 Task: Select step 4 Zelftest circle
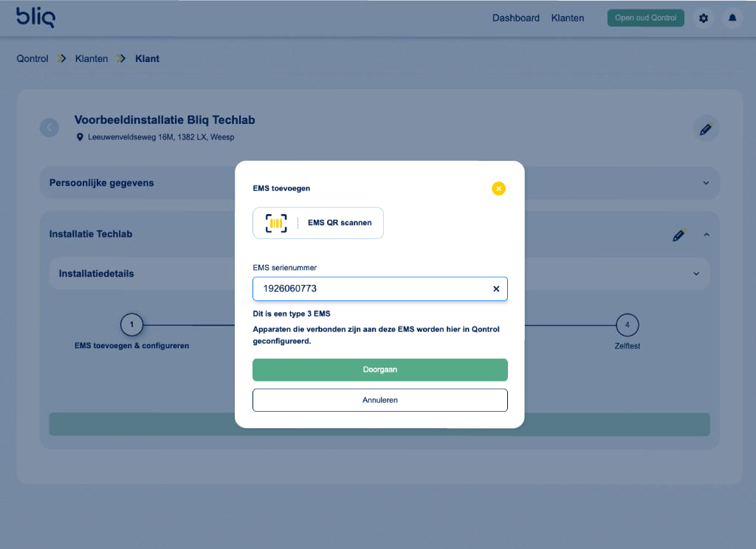click(627, 325)
